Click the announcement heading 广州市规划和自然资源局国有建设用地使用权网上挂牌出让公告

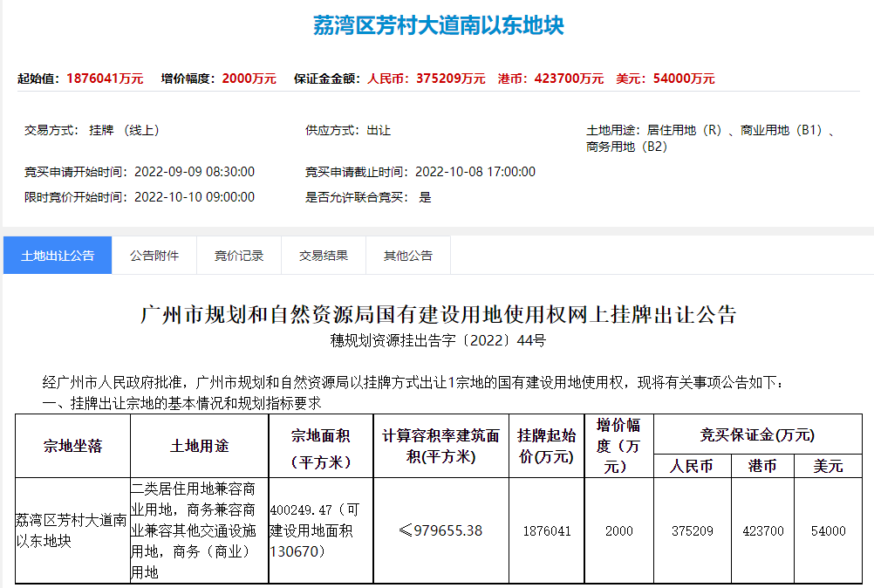(438, 314)
